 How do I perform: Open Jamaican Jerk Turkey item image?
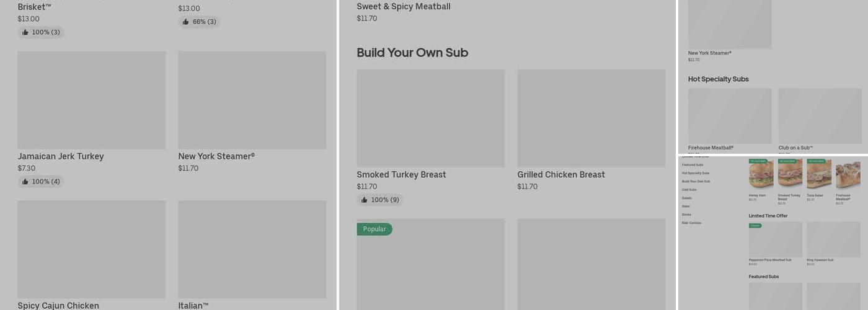(x=92, y=100)
